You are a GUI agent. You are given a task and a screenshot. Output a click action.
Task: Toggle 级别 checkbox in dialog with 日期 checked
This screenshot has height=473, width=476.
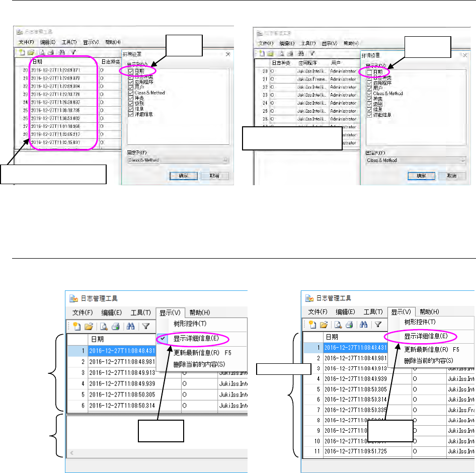pos(131,104)
